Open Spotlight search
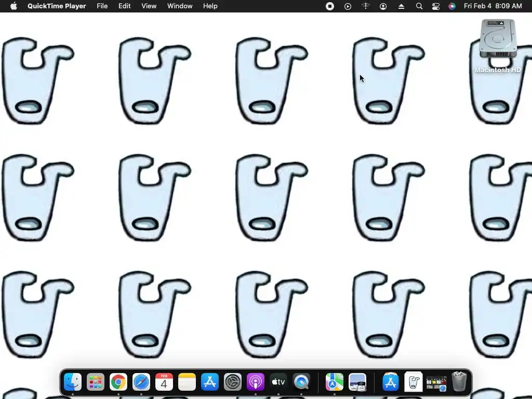The width and height of the screenshot is (532, 399). (419, 6)
